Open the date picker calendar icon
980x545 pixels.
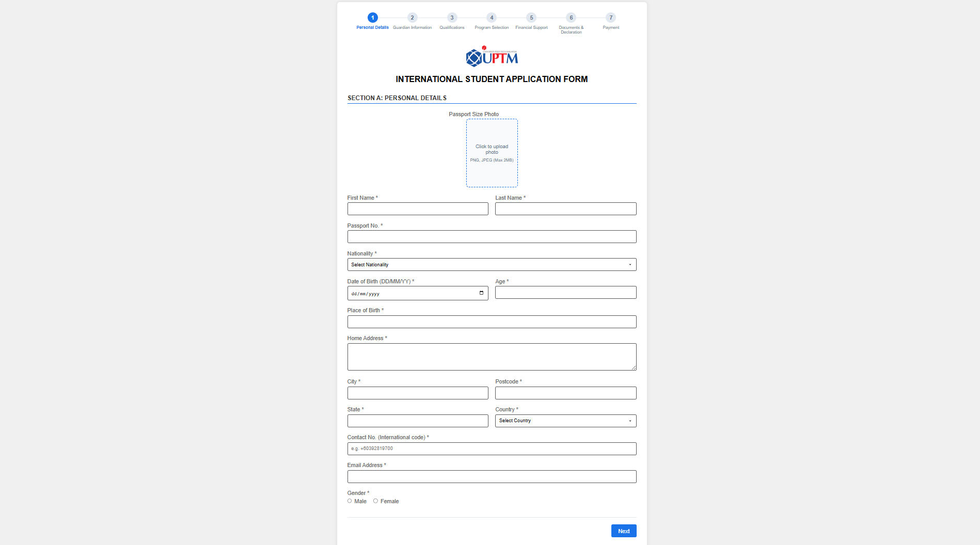(480, 293)
